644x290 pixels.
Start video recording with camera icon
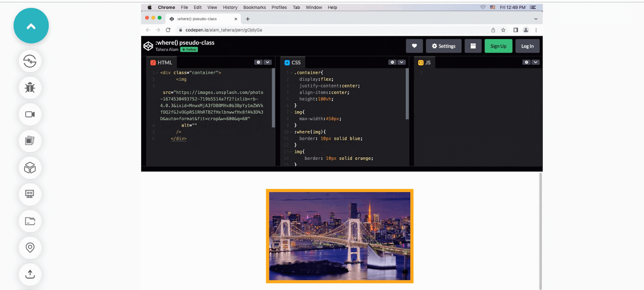30,114
